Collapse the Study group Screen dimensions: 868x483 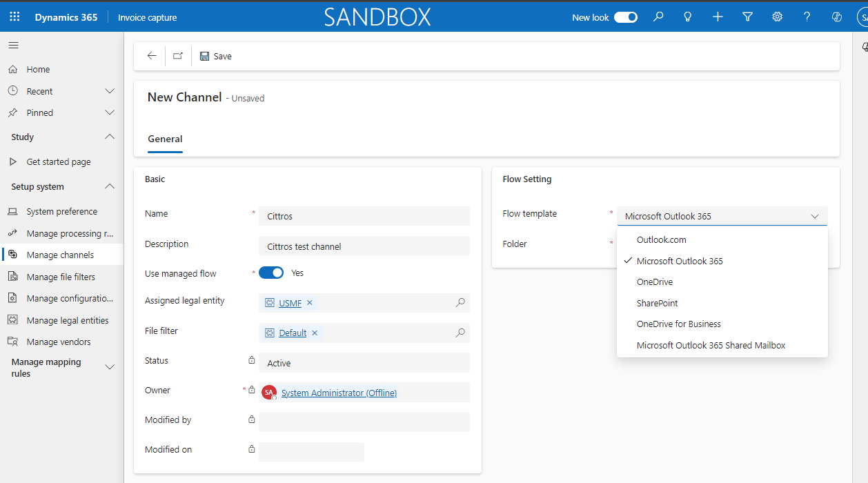109,137
